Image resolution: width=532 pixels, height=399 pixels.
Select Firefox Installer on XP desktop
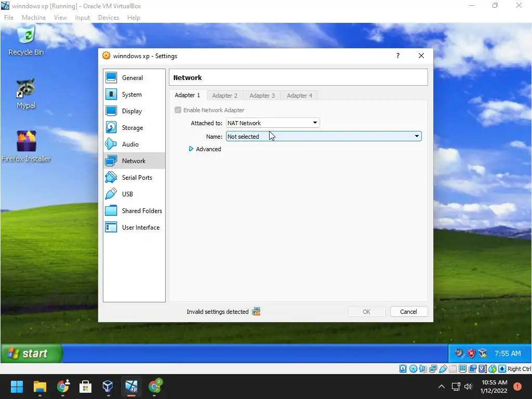(x=26, y=146)
